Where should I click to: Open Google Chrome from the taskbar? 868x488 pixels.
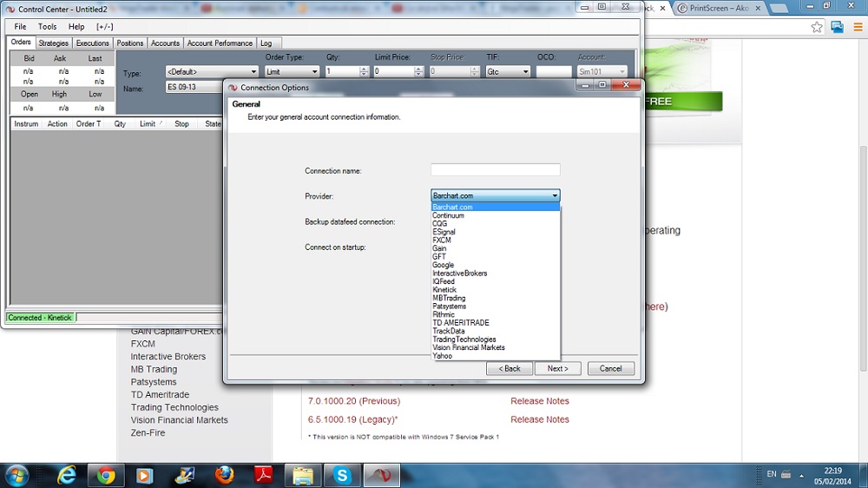pos(105,475)
